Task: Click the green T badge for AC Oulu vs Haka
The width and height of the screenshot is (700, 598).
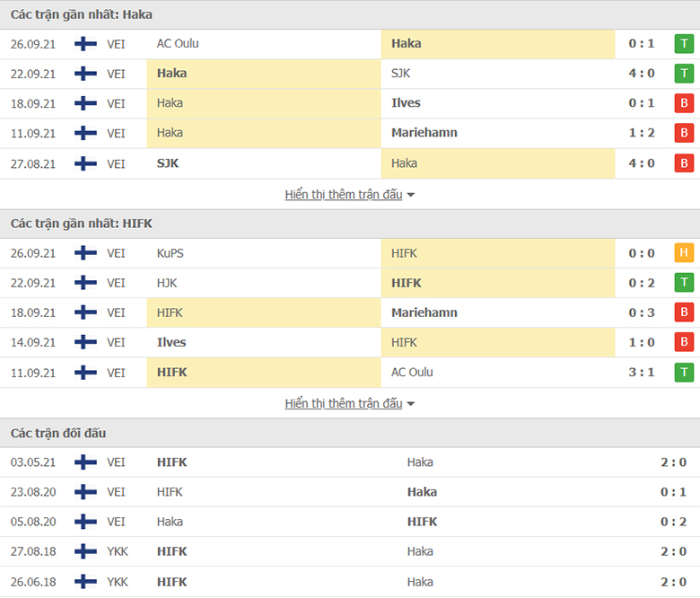Action: pyautogui.click(x=684, y=44)
